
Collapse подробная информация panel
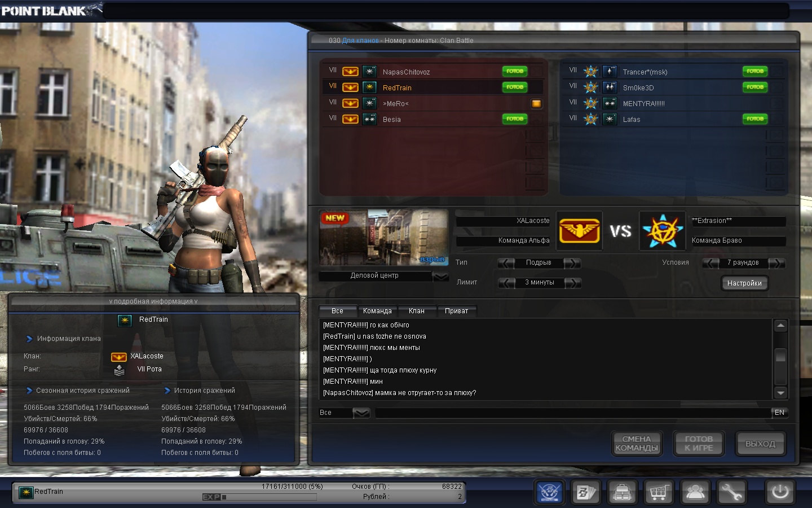[x=153, y=301]
